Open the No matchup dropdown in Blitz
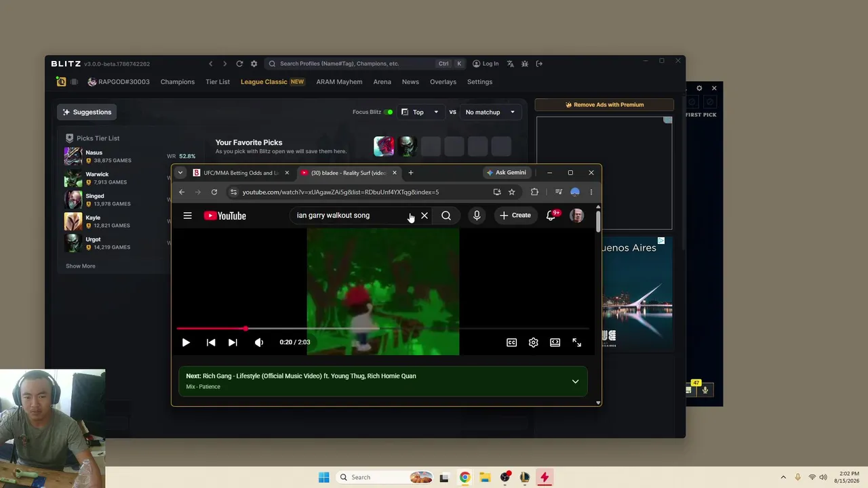Image resolution: width=868 pixels, height=488 pixels. [490, 112]
